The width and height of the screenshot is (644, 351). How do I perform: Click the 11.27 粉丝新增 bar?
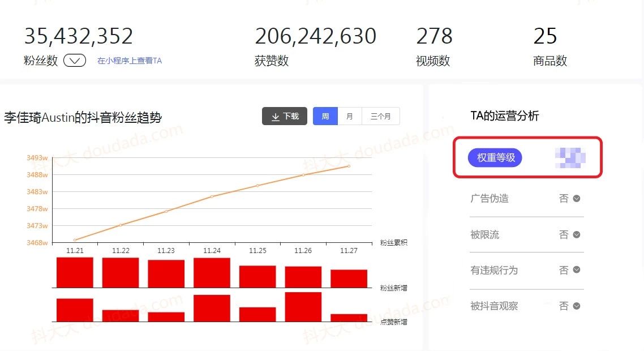(x=349, y=279)
